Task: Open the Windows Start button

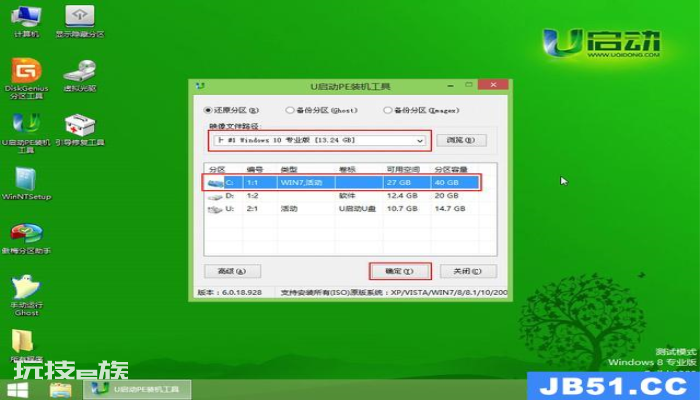Action: [x=18, y=390]
